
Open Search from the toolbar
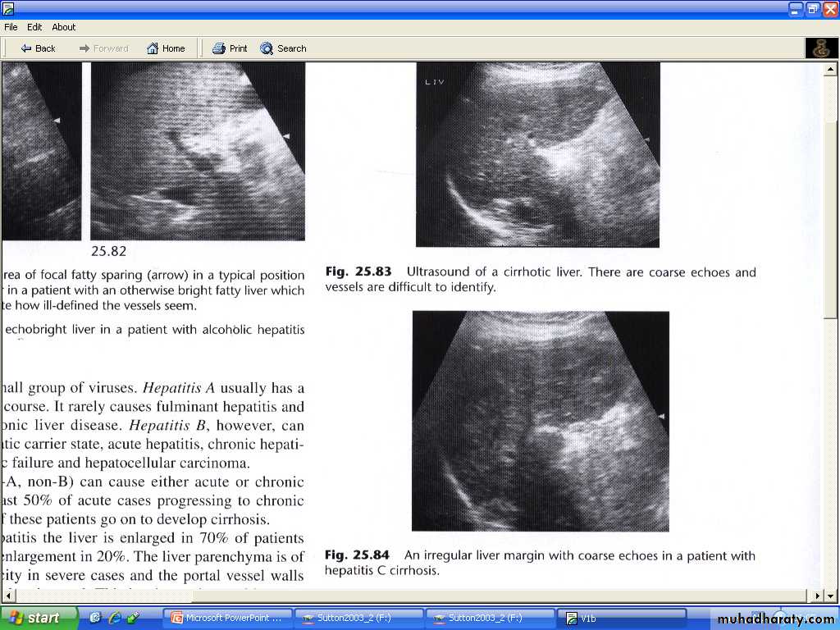(283, 48)
